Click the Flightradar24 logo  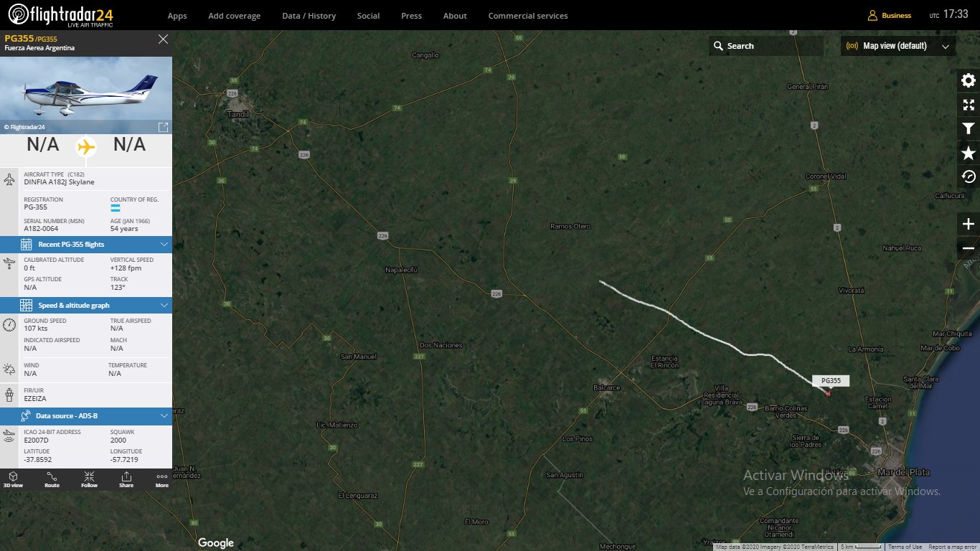point(60,14)
